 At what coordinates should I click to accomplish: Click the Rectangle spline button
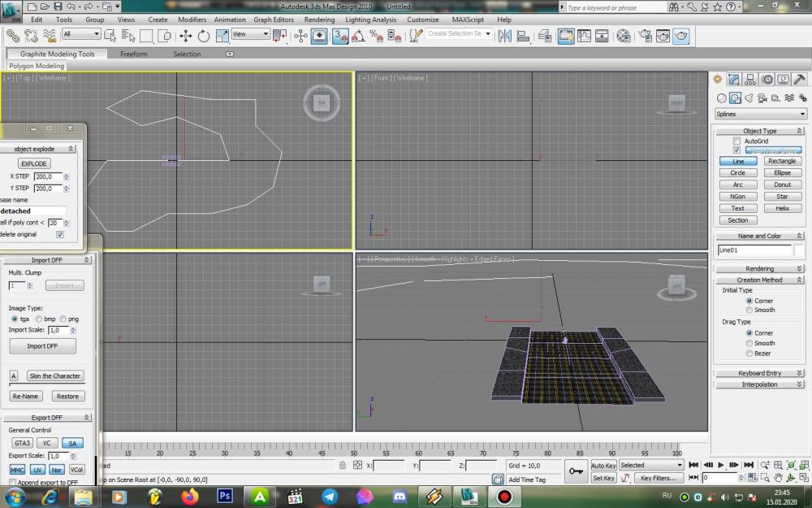click(782, 161)
